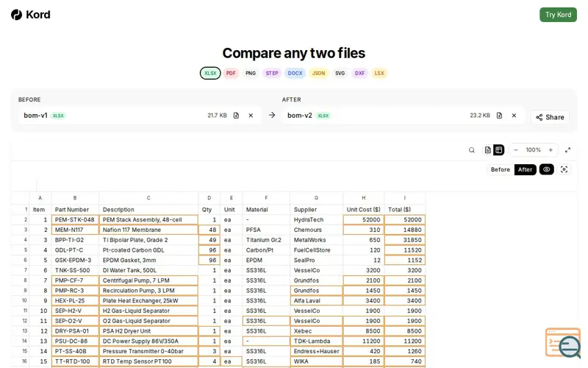Screen dimensions: 588x368
Task: Click the Kord logo icon
Action: click(16, 15)
